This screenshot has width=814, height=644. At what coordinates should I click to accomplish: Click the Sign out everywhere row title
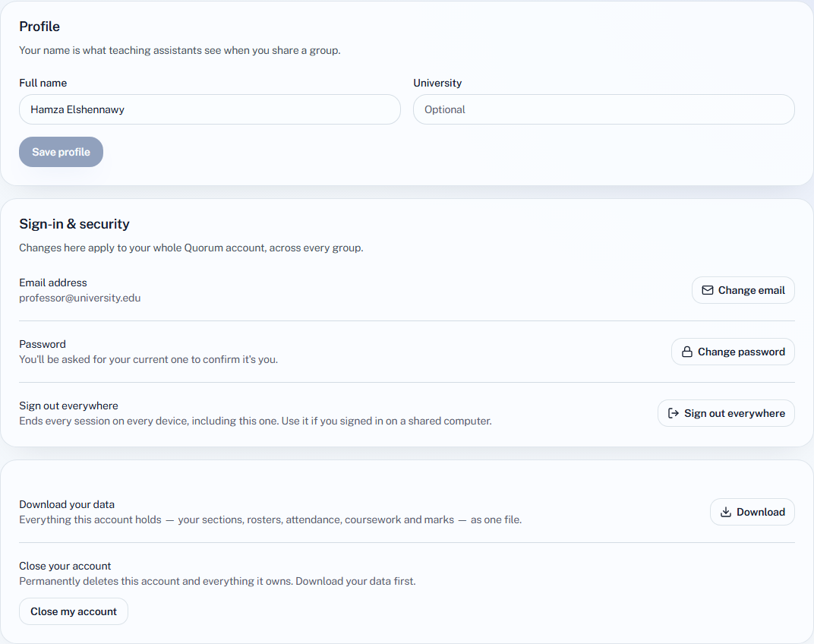coord(68,406)
